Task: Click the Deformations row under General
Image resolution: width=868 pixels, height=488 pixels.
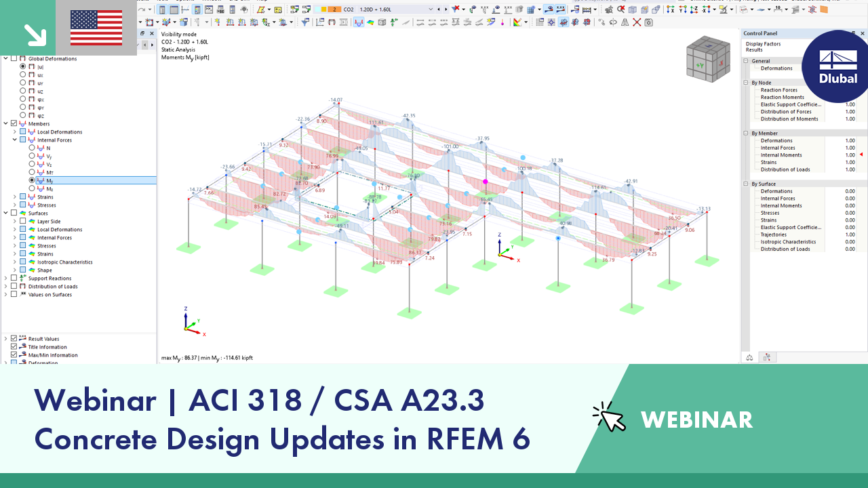Action: tap(776, 68)
